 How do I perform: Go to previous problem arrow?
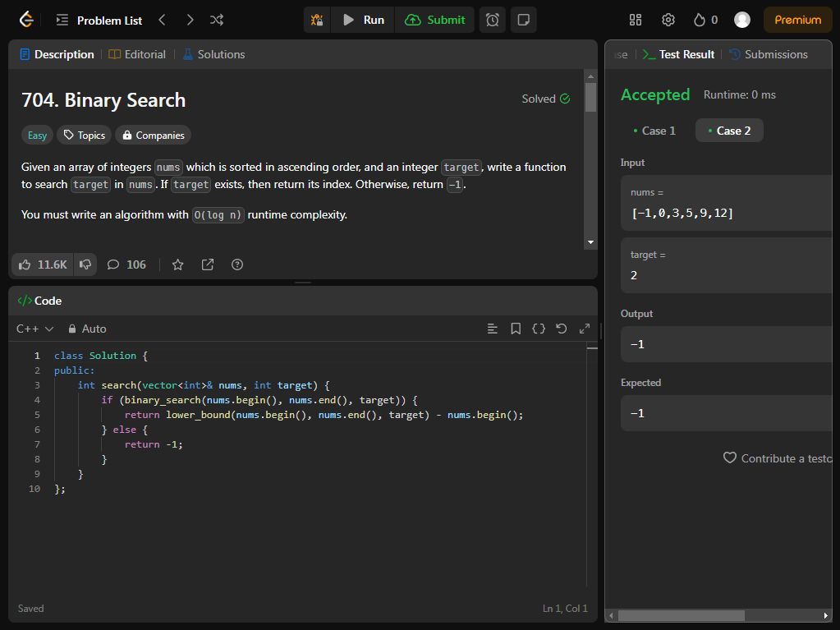point(163,20)
